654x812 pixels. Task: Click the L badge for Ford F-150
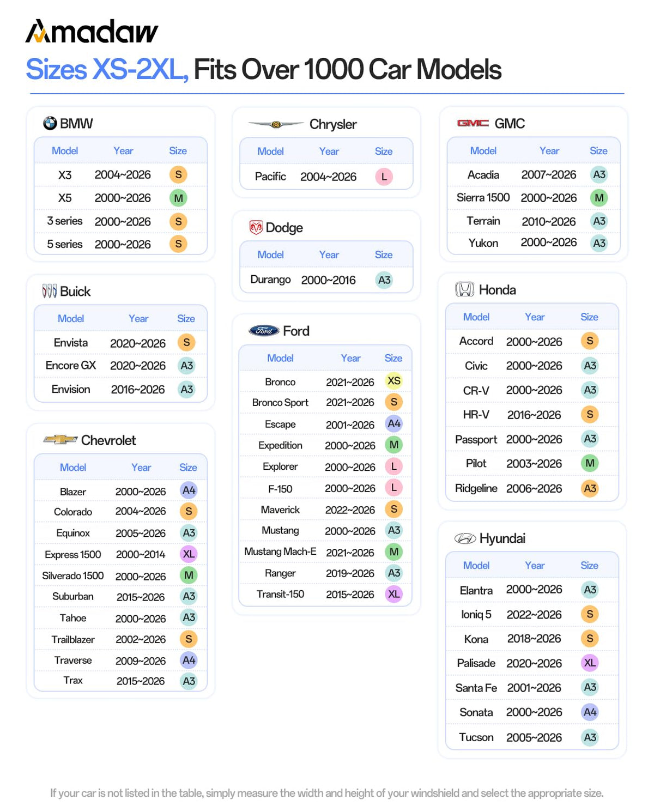pos(394,488)
